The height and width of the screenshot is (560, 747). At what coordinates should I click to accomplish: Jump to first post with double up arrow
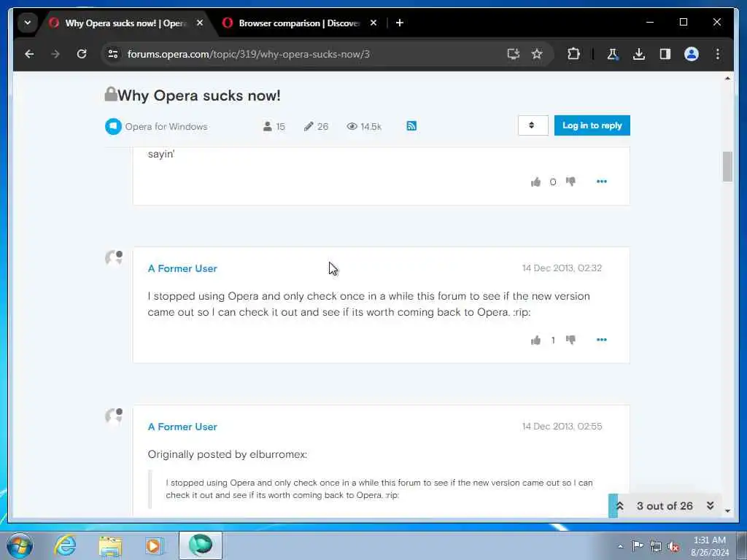coord(620,506)
